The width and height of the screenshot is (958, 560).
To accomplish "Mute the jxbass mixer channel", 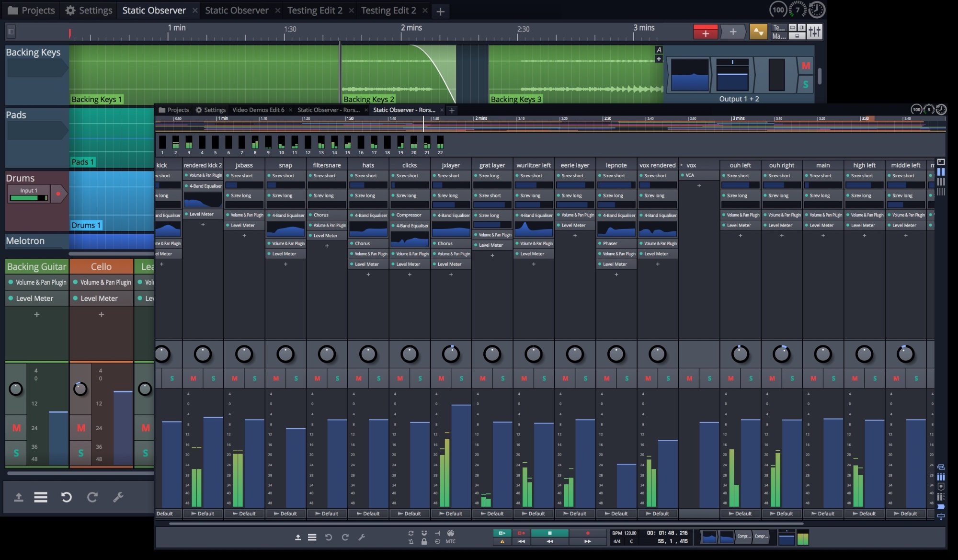I will [235, 378].
